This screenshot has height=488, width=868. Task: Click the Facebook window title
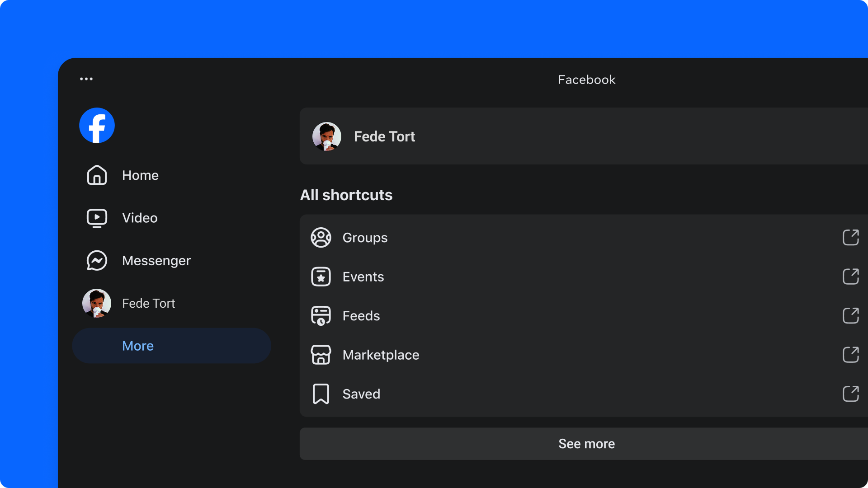(586, 80)
